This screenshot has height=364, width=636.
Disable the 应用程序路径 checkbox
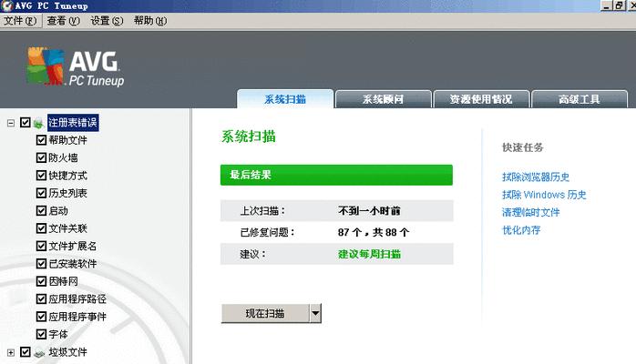(x=41, y=298)
